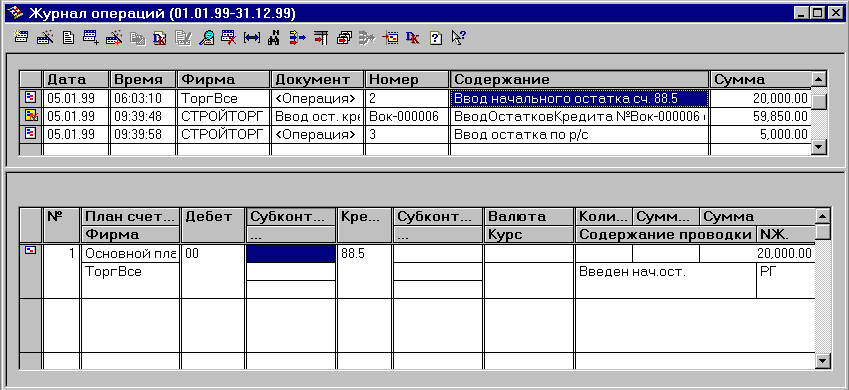Click the go-to-record dotted frame icon
This screenshot has height=390, width=849.
(x=390, y=37)
